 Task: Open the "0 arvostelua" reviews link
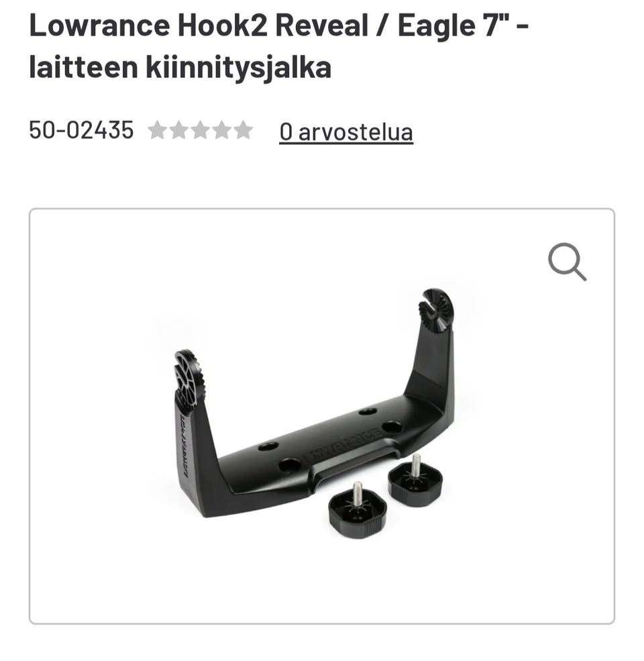point(346,132)
